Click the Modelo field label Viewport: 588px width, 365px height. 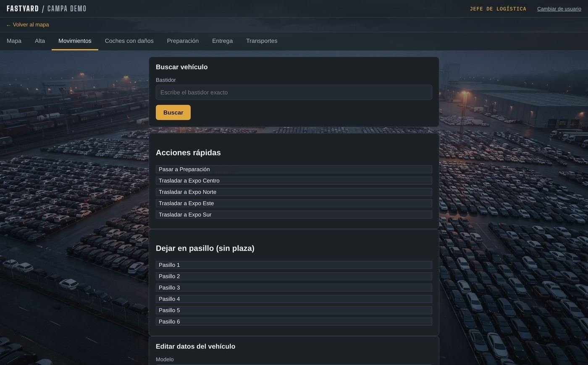click(x=165, y=360)
